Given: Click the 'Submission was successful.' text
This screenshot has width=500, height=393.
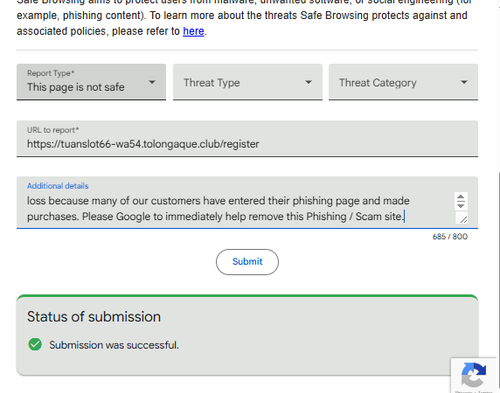Looking at the screenshot, I should click(x=114, y=345).
